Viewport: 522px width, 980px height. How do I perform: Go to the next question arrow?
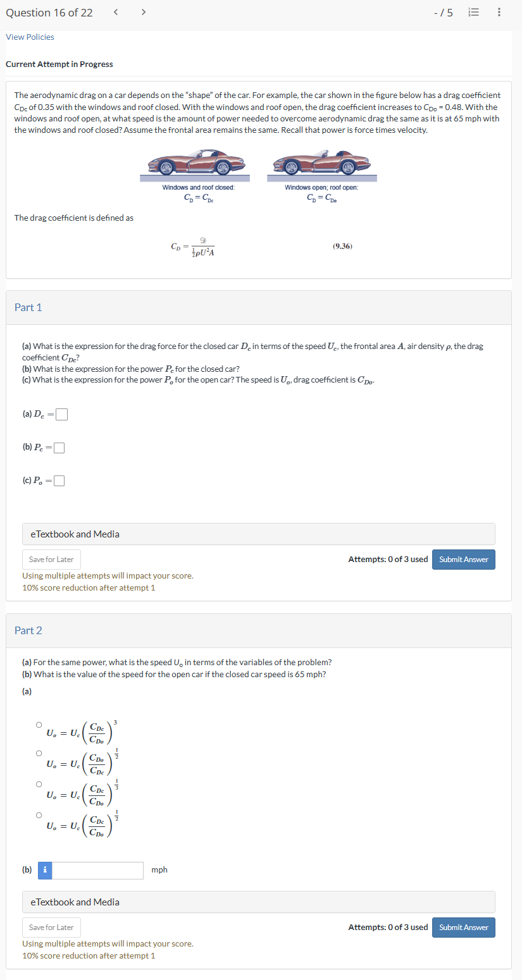click(x=144, y=12)
